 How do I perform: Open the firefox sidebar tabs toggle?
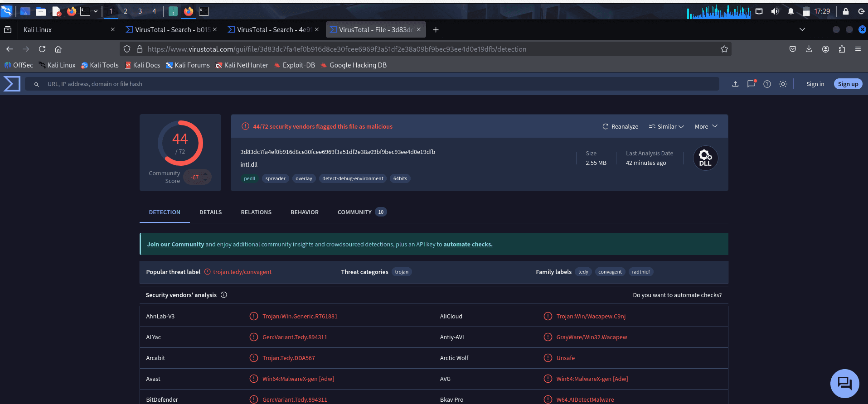pyautogui.click(x=8, y=29)
